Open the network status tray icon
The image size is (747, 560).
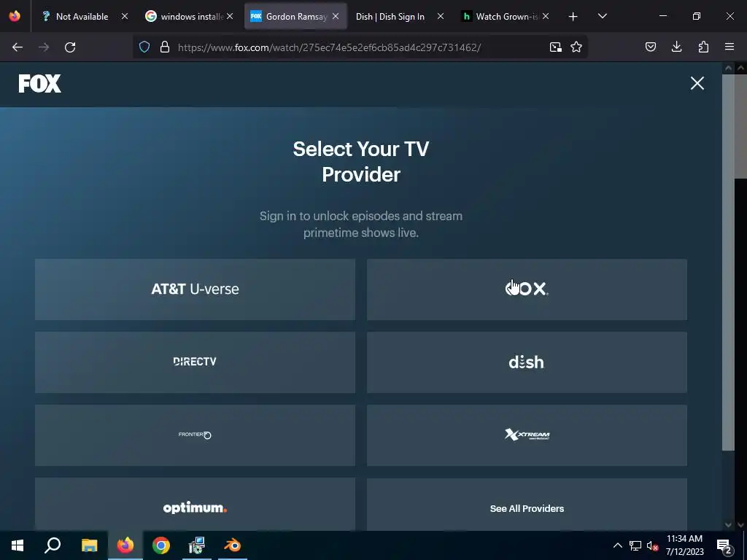635,545
